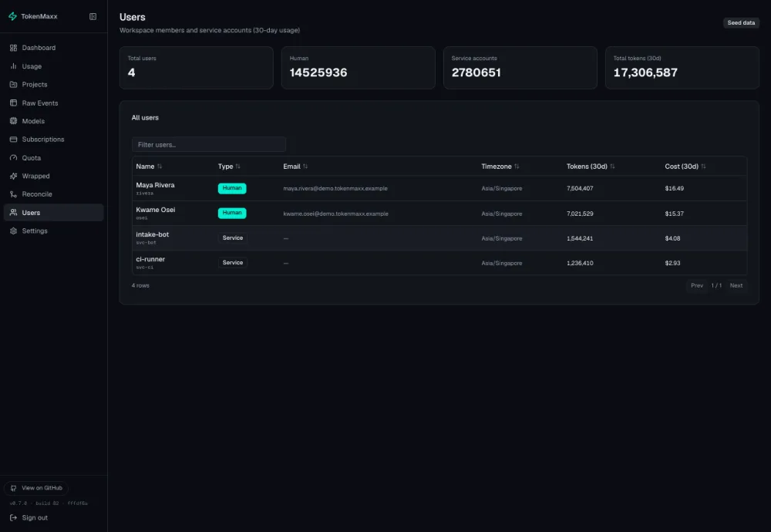771x532 pixels.
Task: Select Subscriptions in the sidebar
Action: [x=54, y=139]
